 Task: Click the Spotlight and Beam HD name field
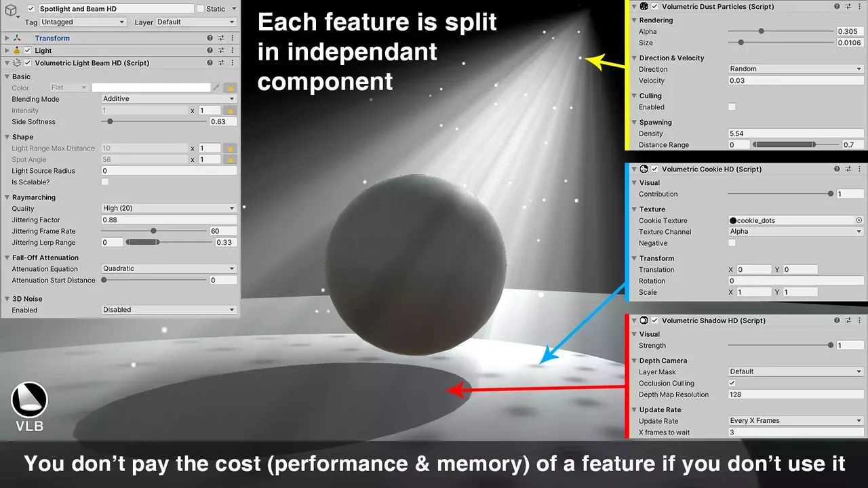[115, 9]
